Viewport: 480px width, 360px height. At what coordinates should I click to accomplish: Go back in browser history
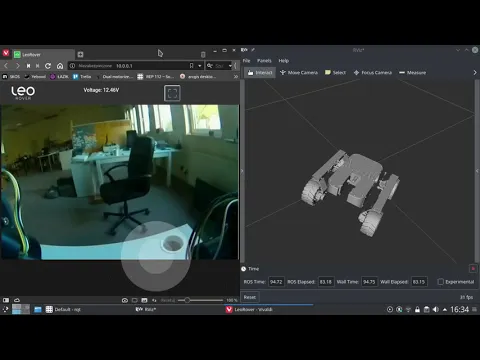[6, 66]
